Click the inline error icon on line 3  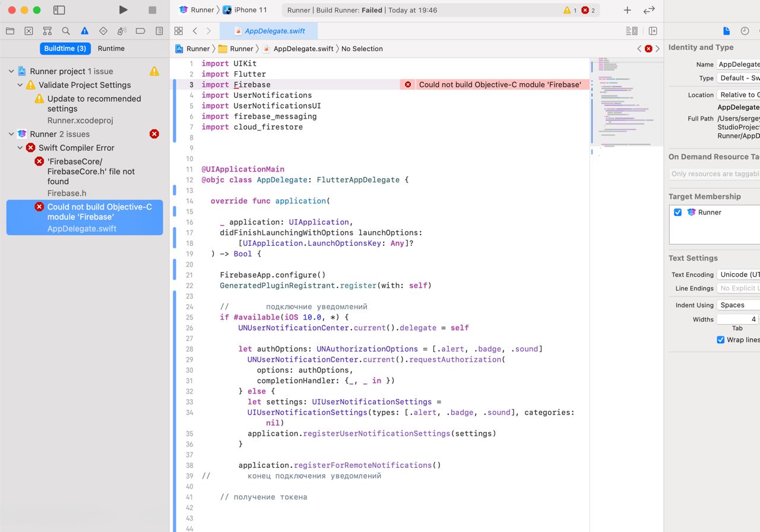point(407,84)
